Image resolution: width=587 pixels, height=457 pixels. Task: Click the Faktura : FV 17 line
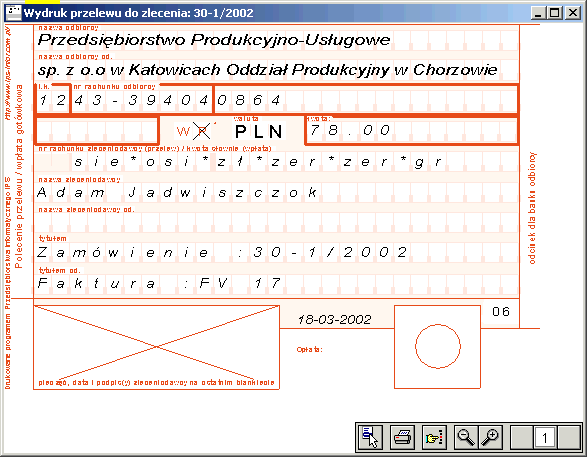(x=159, y=283)
